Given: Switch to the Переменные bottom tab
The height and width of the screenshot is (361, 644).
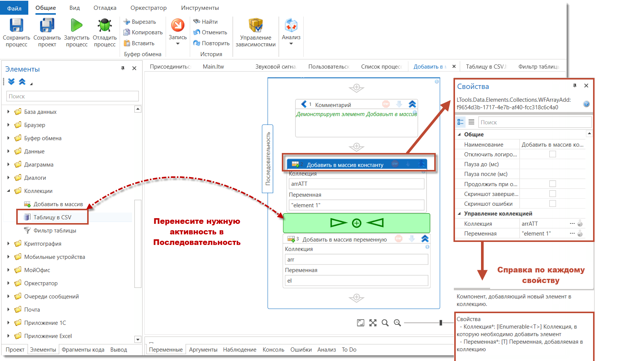Looking at the screenshot, I should point(166,350).
